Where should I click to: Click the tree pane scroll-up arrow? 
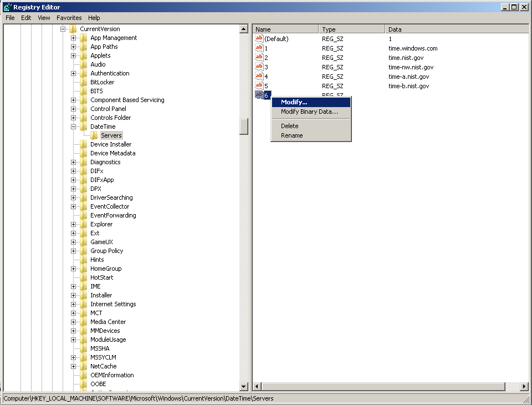244,29
